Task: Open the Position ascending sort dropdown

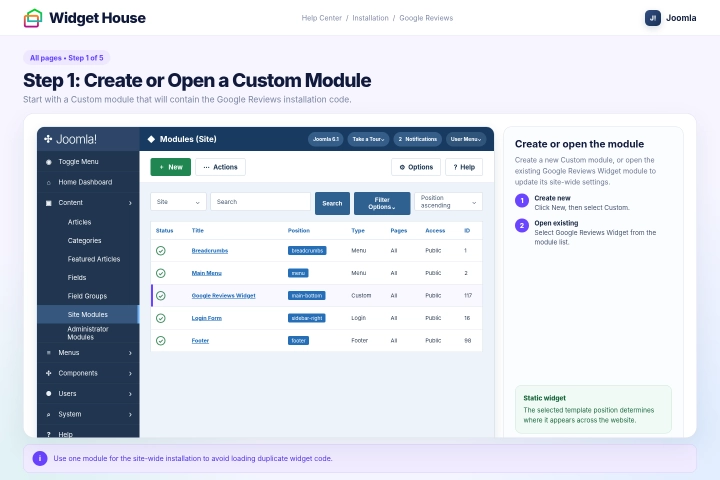Action: pyautogui.click(x=448, y=202)
